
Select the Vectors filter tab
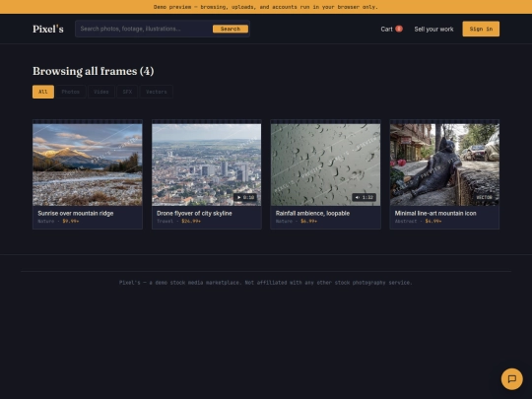click(x=156, y=92)
